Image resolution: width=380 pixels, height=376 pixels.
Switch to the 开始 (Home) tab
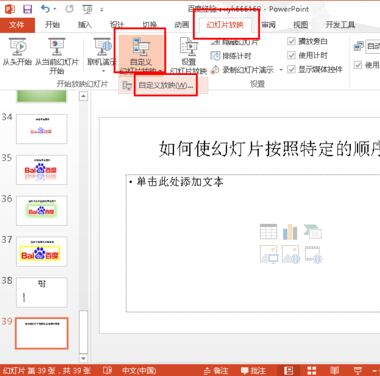pos(53,25)
